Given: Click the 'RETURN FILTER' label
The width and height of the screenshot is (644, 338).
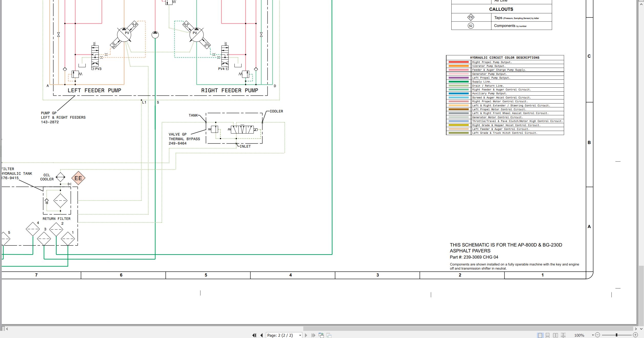Looking at the screenshot, I should (x=56, y=219).
